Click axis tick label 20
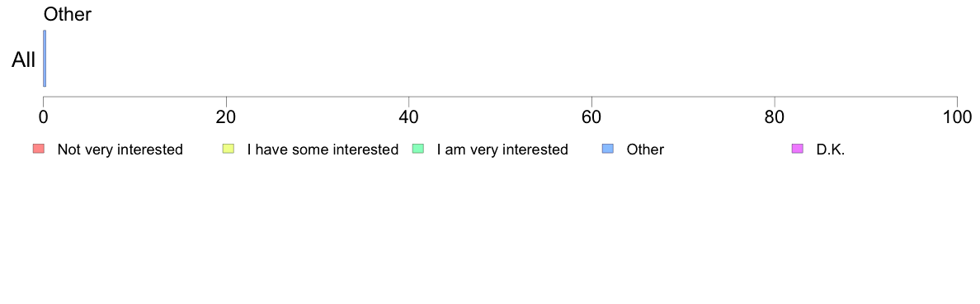 (226, 117)
